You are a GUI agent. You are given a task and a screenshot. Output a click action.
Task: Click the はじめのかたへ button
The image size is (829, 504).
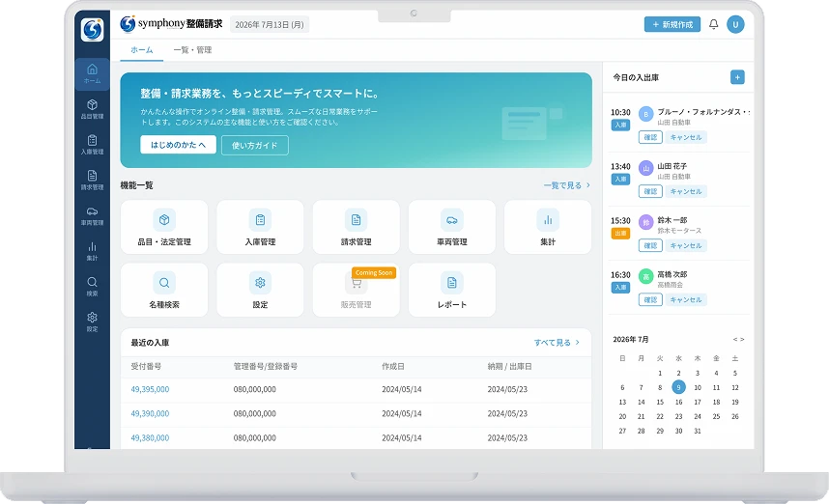tap(178, 145)
